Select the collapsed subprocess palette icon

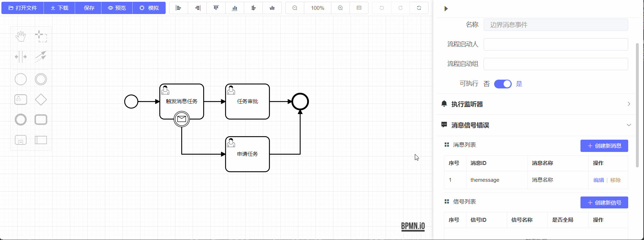click(x=21, y=140)
